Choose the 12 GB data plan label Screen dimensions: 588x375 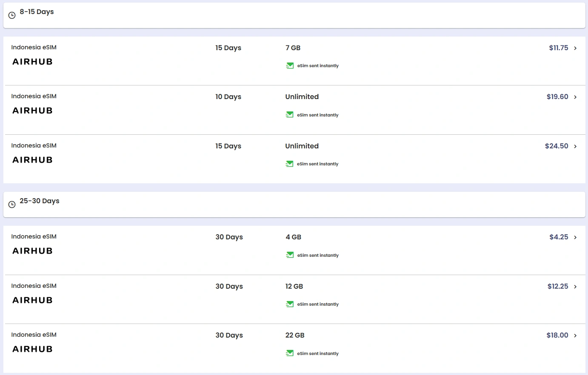(294, 287)
